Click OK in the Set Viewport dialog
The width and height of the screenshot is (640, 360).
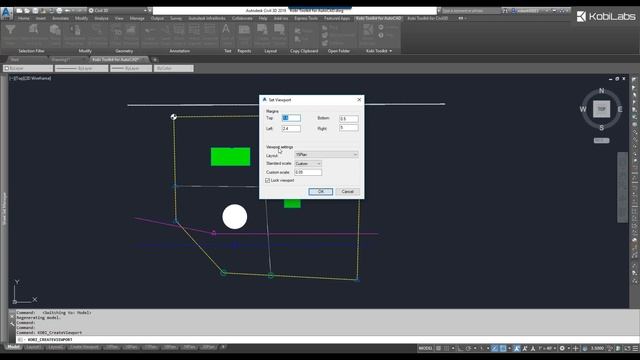[320, 191]
